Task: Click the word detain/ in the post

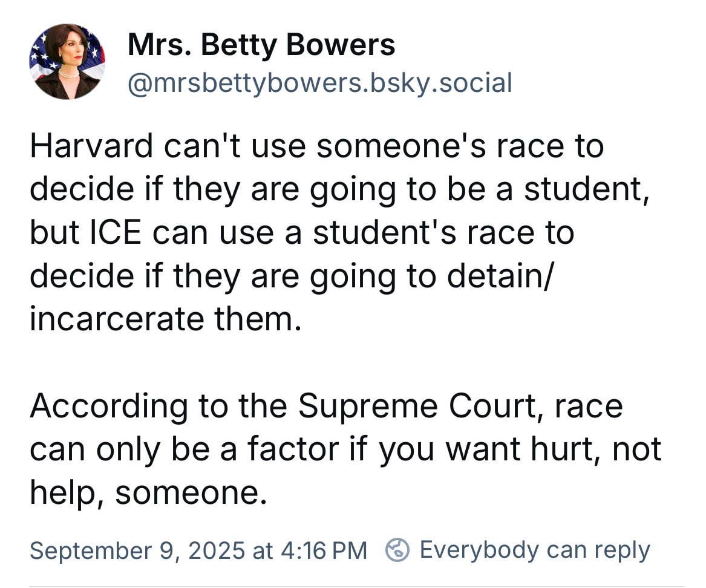Action: 498,275
